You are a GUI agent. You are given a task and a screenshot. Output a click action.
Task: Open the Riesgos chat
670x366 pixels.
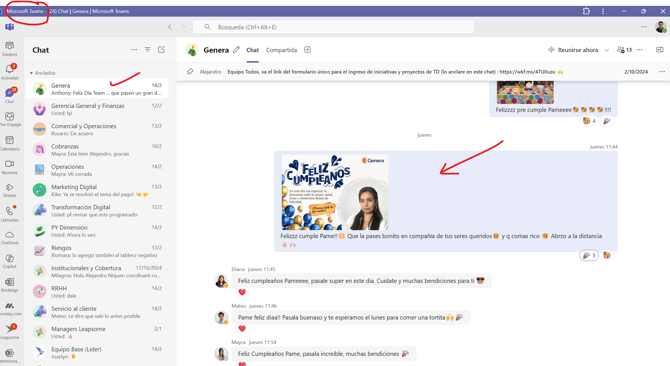click(x=97, y=251)
